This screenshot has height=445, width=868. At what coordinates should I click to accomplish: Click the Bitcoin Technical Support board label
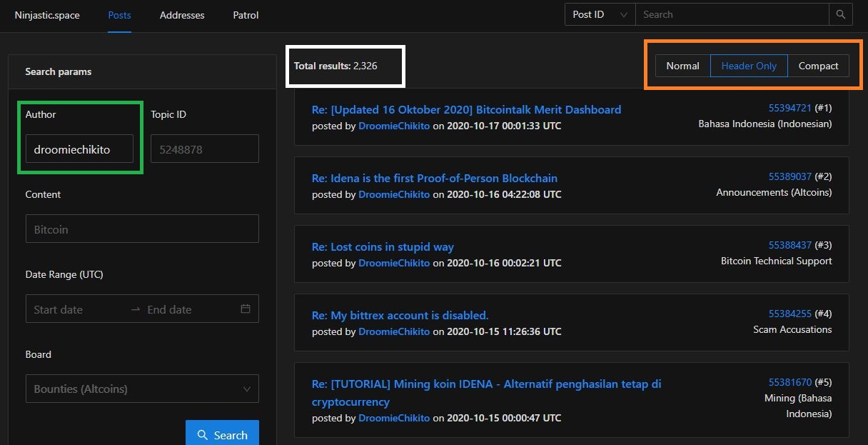777,261
